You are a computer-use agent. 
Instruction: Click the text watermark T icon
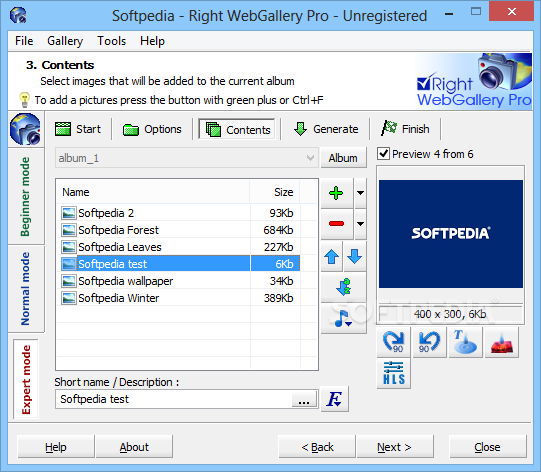tap(465, 342)
